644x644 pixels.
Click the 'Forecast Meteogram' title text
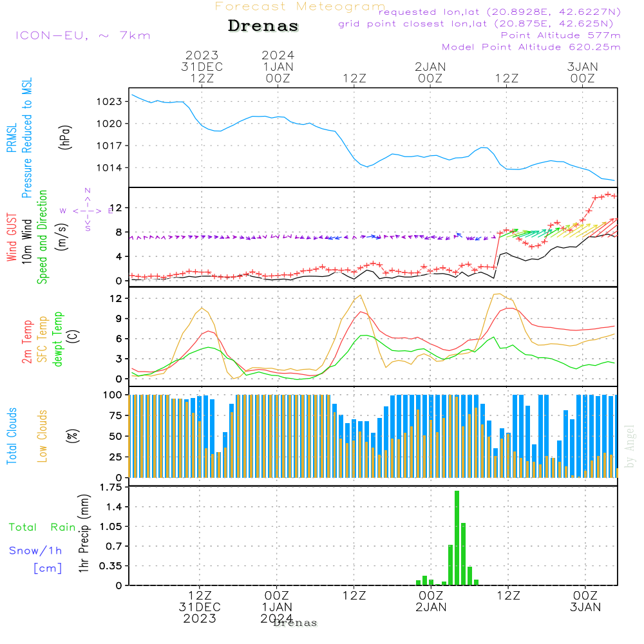300,6
